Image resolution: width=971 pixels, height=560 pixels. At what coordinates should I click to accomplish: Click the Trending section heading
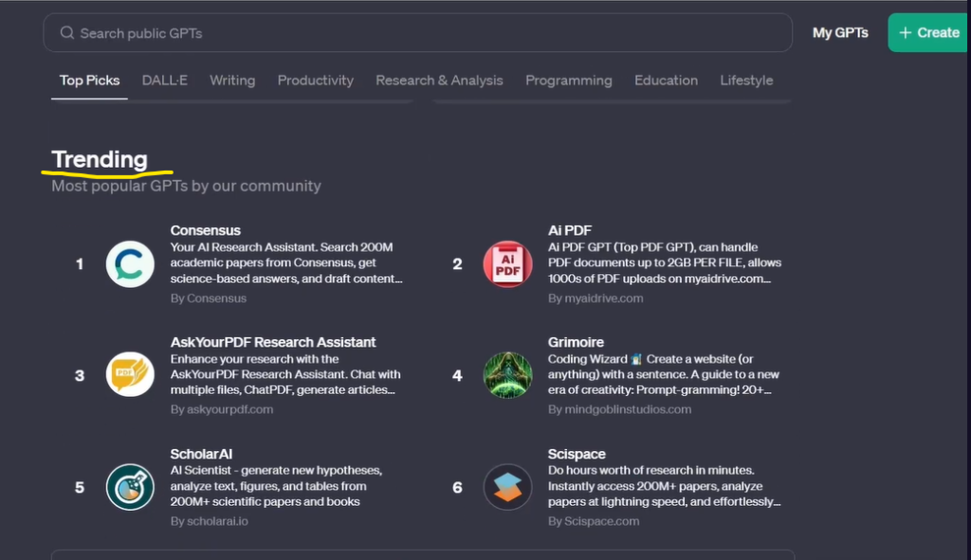click(x=100, y=159)
